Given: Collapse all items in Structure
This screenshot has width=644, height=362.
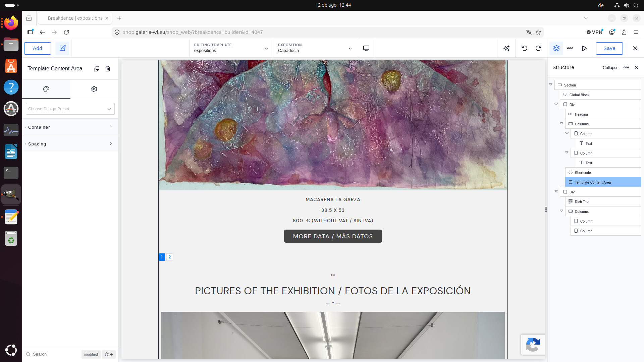Looking at the screenshot, I should click(610, 68).
